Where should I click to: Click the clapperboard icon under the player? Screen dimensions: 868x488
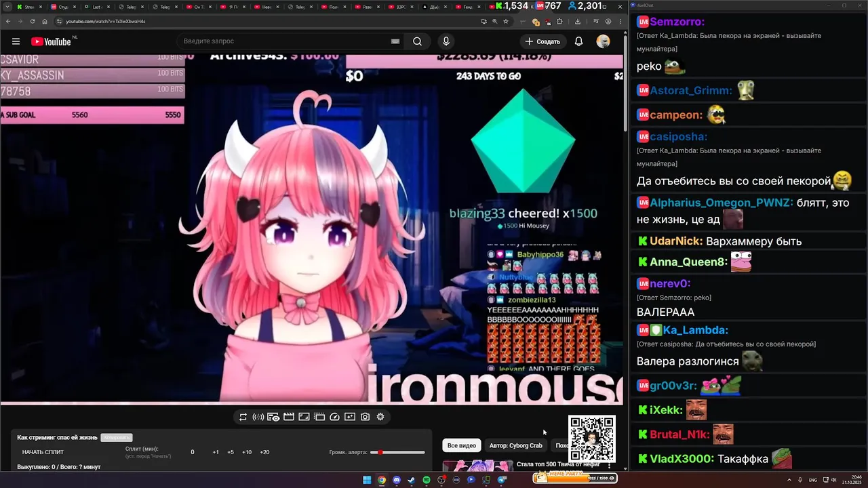pyautogui.click(x=288, y=417)
